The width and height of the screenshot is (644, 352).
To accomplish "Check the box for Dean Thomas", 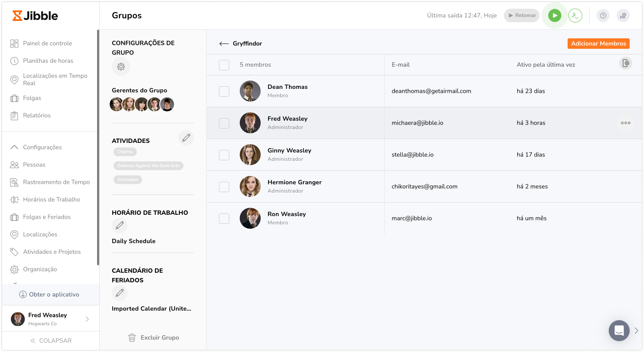I will click(224, 91).
